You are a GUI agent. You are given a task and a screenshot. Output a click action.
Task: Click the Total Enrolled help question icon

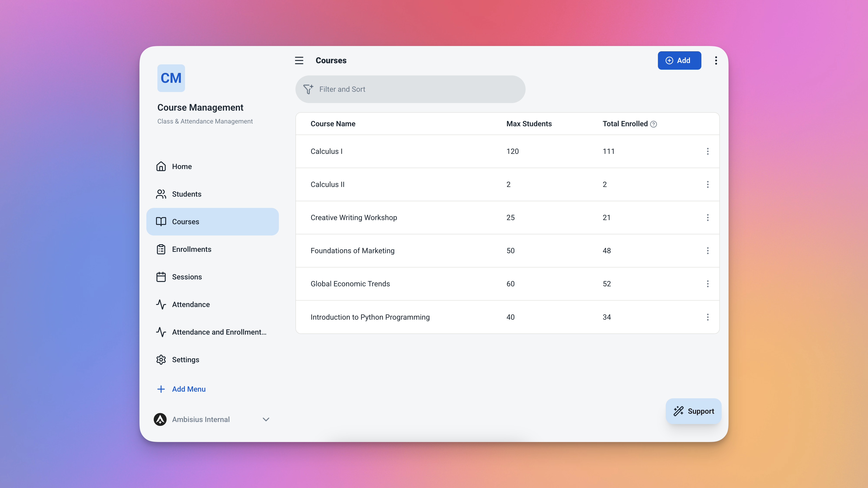653,124
